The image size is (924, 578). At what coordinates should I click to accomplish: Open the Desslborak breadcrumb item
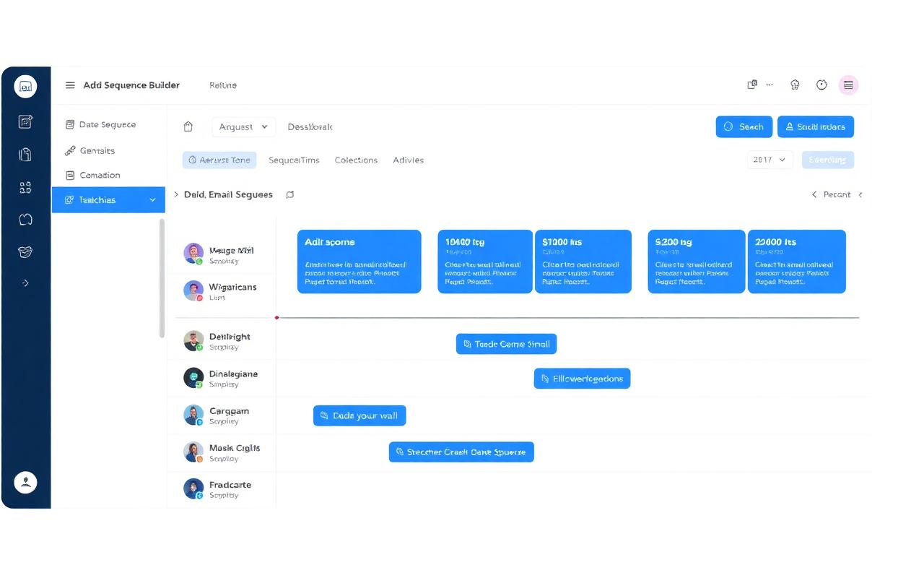tap(310, 126)
